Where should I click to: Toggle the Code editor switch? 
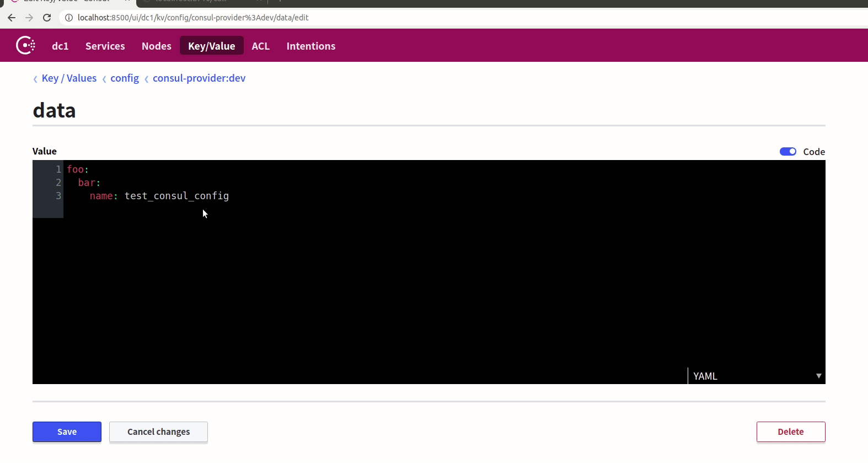787,151
